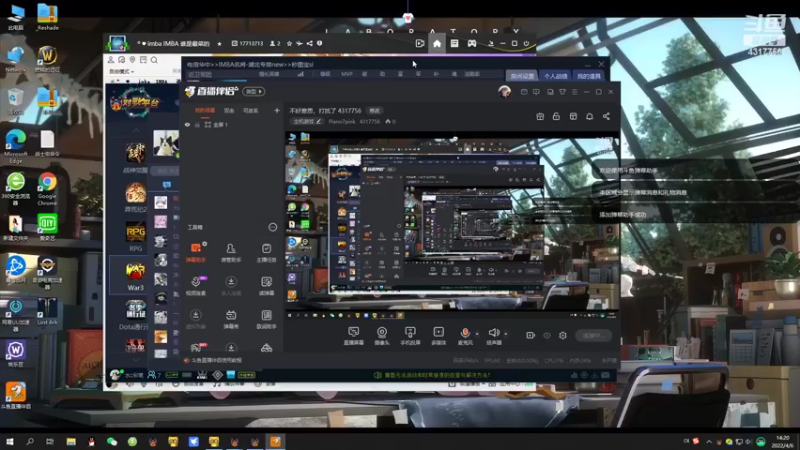Share the room via platform titlebar share icon
The height and width of the screenshot is (450, 800).
[x=309, y=43]
